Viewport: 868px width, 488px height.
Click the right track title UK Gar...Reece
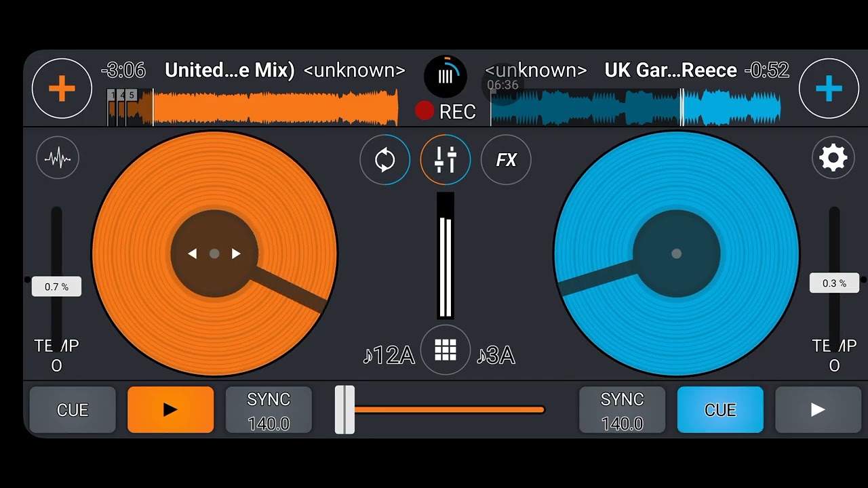[671, 70]
